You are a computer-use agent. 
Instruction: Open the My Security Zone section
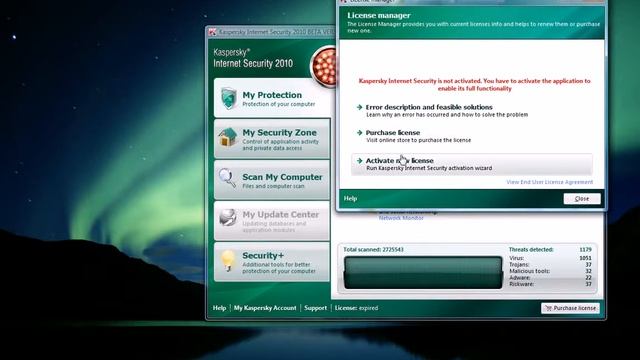272,139
